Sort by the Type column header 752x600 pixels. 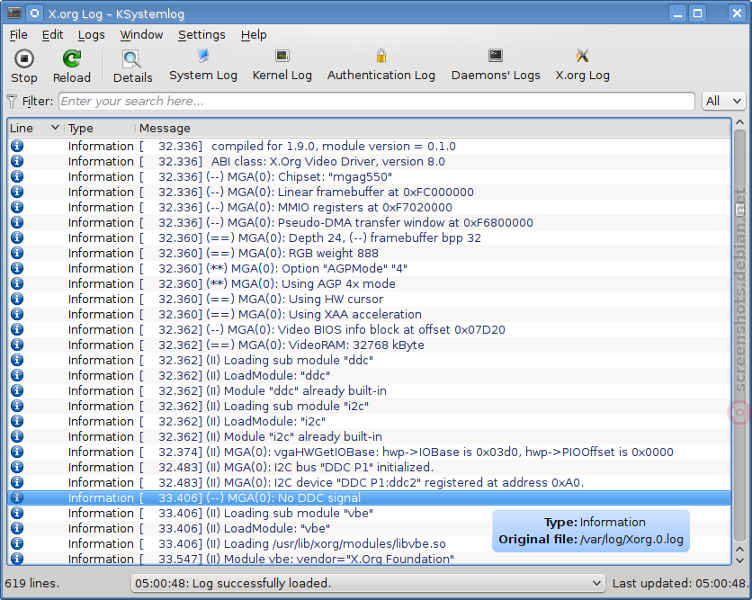point(99,128)
